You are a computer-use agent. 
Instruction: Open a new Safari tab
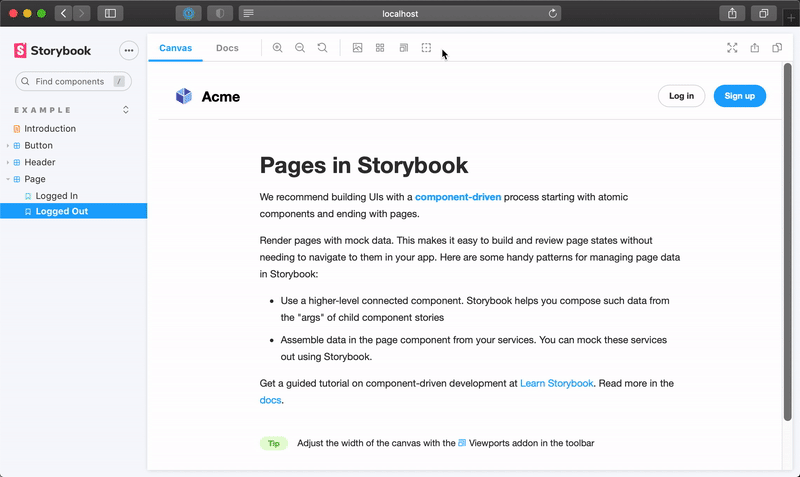coord(791,18)
